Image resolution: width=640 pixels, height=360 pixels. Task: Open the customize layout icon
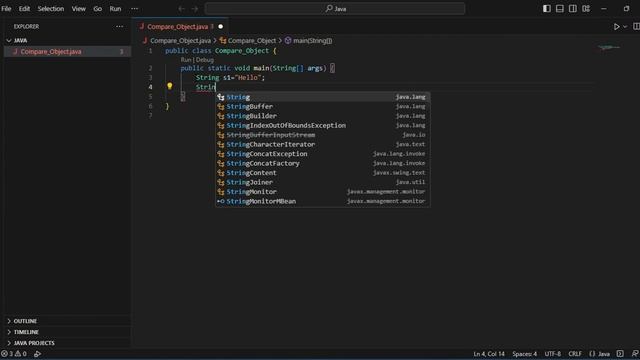(586, 9)
